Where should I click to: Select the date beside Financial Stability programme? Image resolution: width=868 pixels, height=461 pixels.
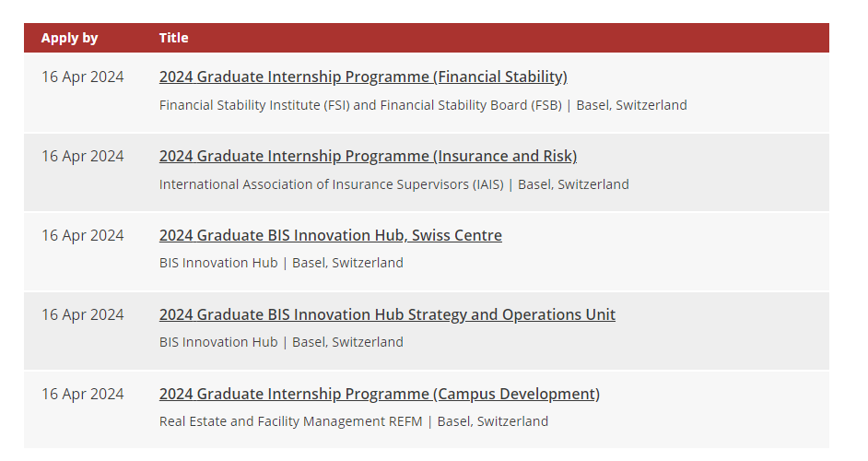tap(83, 77)
